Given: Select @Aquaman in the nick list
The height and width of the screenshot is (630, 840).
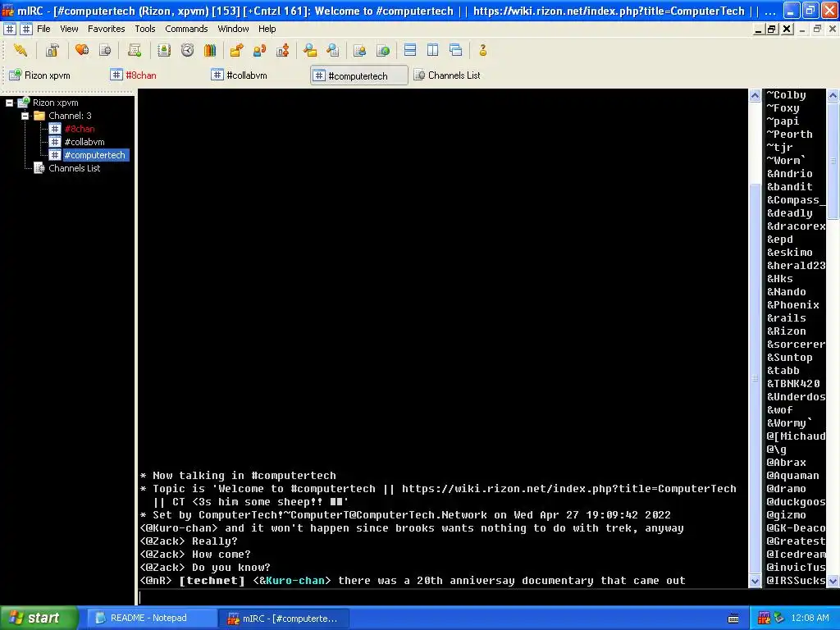Looking at the screenshot, I should point(792,476).
